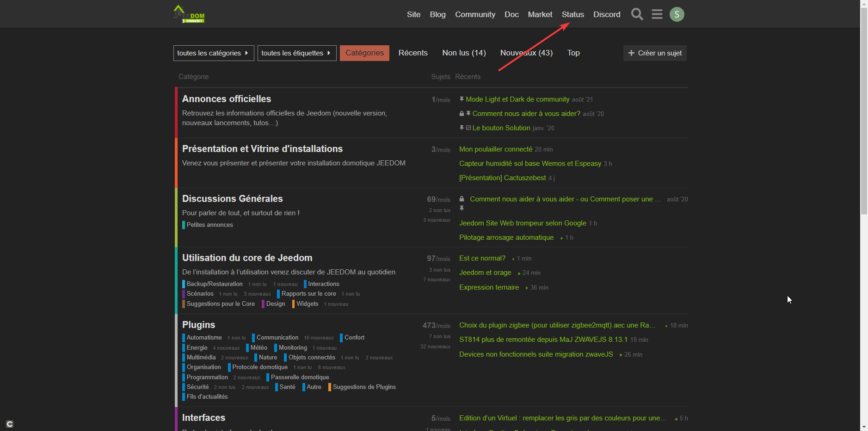Screen dimensions: 868x431
Task: Switch to the Récents tab
Action: coord(413,53)
